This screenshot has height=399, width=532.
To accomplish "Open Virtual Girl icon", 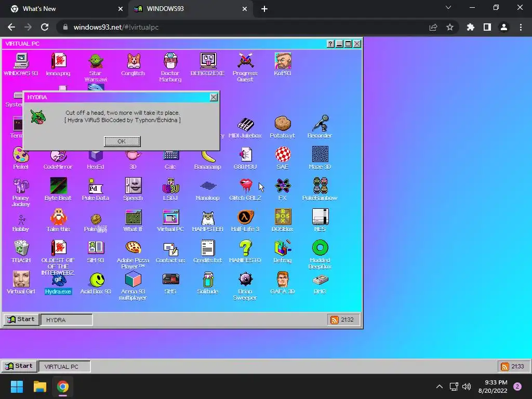I will point(21,279).
